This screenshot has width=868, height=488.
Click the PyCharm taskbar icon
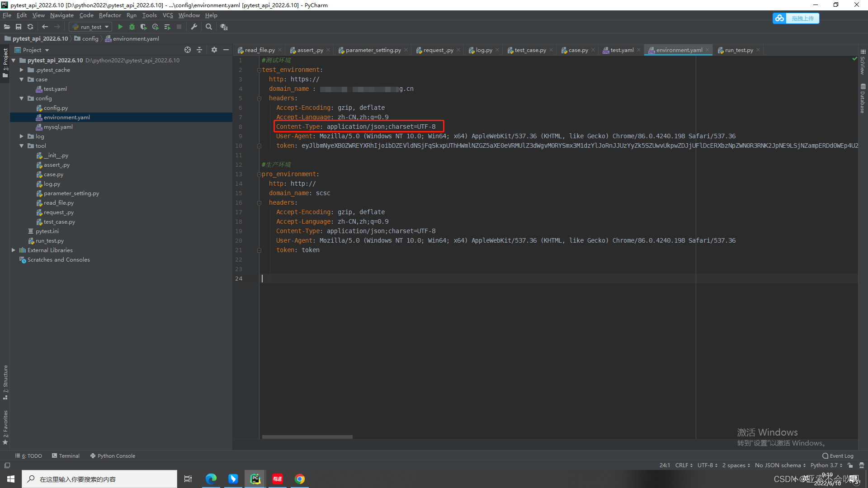[255, 479]
